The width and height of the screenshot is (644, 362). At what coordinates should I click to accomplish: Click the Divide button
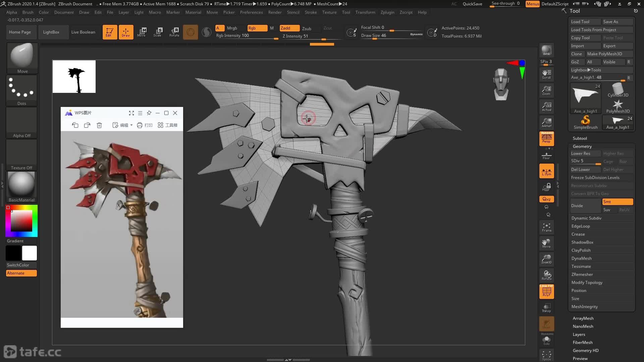coord(585,206)
